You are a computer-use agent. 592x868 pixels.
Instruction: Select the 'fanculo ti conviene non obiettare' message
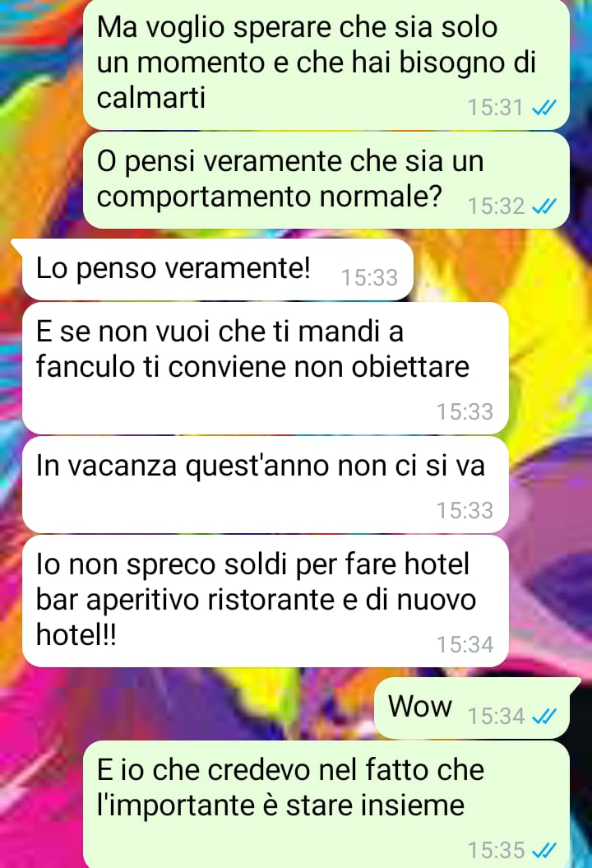[x=265, y=368]
